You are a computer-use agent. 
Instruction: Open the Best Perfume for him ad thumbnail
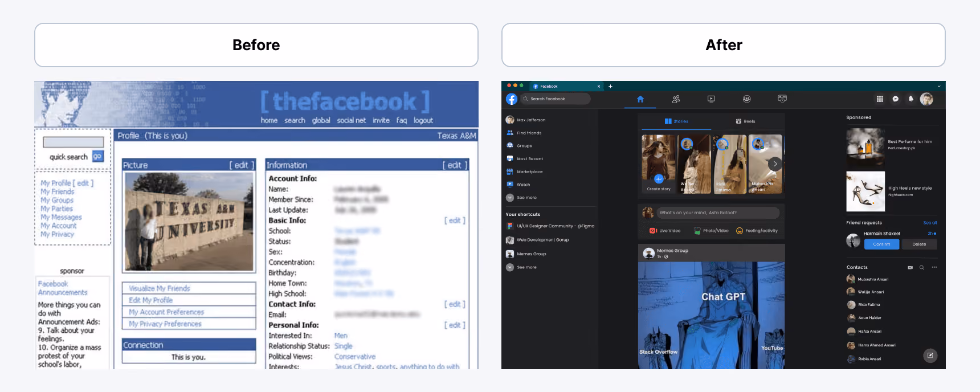click(x=865, y=147)
